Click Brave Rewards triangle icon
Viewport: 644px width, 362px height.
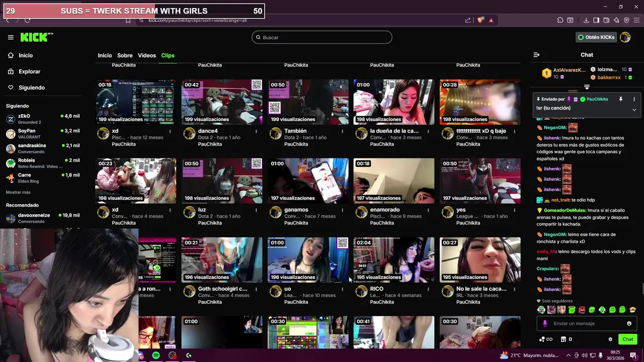click(x=491, y=20)
